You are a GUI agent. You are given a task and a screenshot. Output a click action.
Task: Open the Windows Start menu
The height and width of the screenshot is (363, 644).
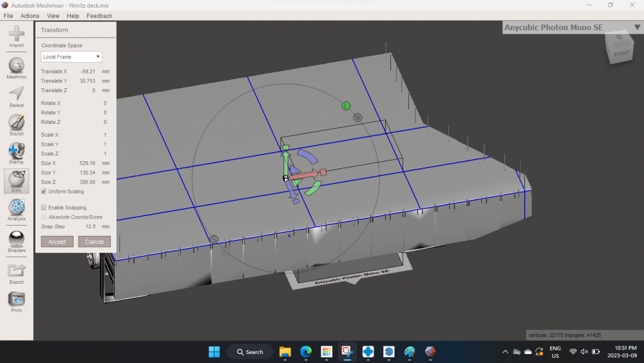(214, 352)
